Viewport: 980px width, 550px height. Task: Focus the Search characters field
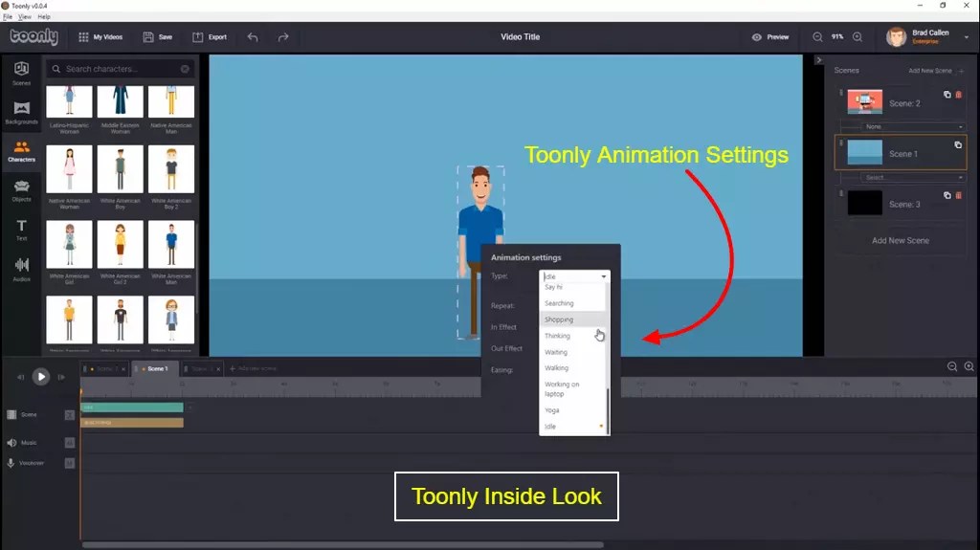pyautogui.click(x=120, y=69)
